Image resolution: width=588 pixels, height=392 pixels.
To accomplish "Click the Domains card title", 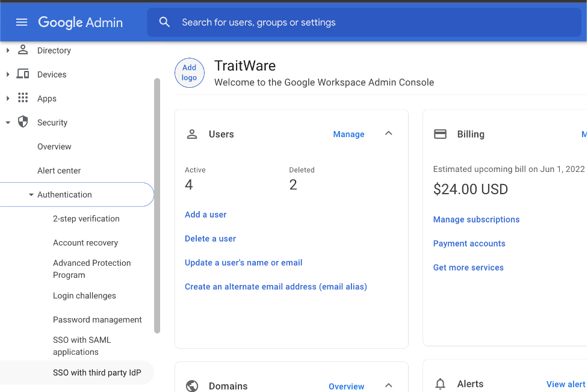I will [228, 386].
